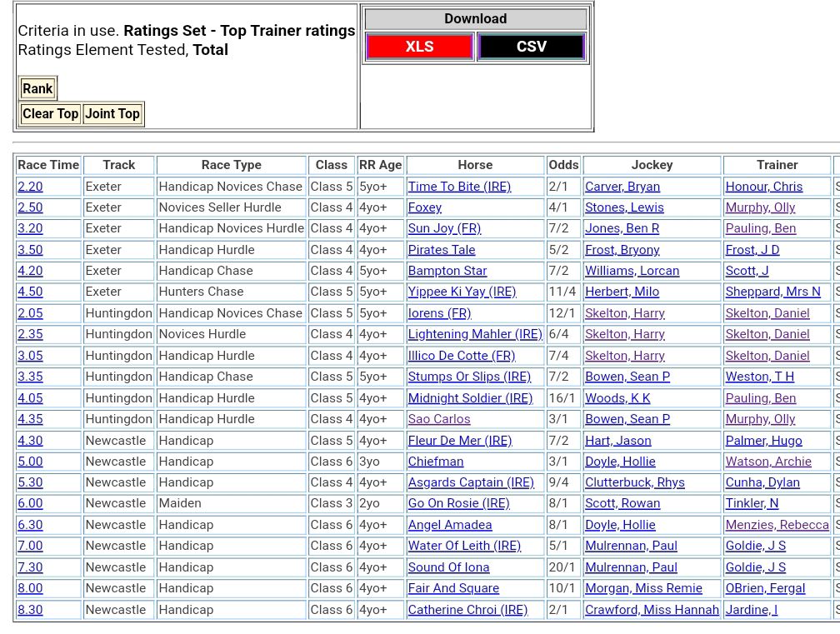This screenshot has height=634, width=840.
Task: Click the Joint Top button
Action: tap(112, 114)
